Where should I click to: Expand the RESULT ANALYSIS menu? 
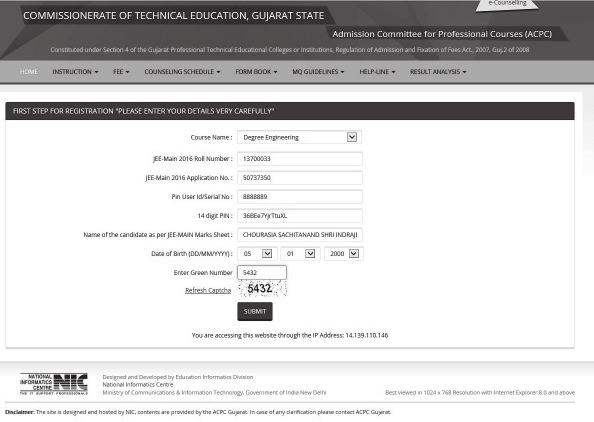[x=438, y=72]
